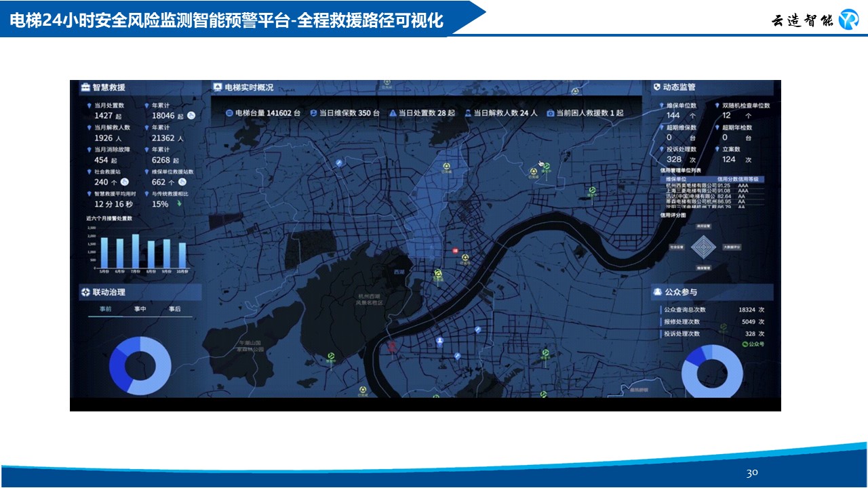The height and width of the screenshot is (488, 868).
Task: Click the 动态监管 shield icon
Action: pyautogui.click(x=656, y=87)
